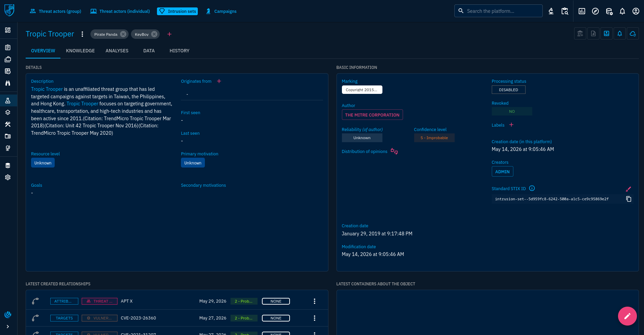Switch to the History tab
The image size is (644, 335).
tap(180, 51)
